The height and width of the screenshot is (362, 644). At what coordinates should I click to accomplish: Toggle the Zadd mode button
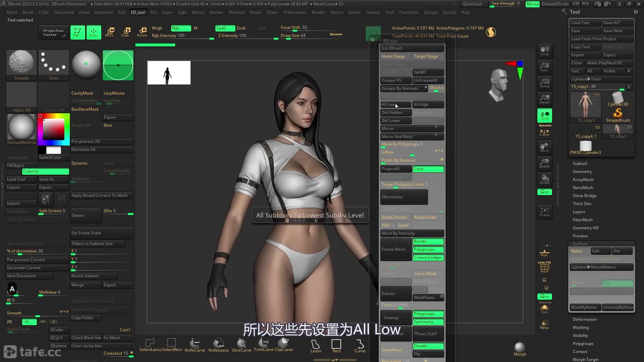(x=225, y=28)
